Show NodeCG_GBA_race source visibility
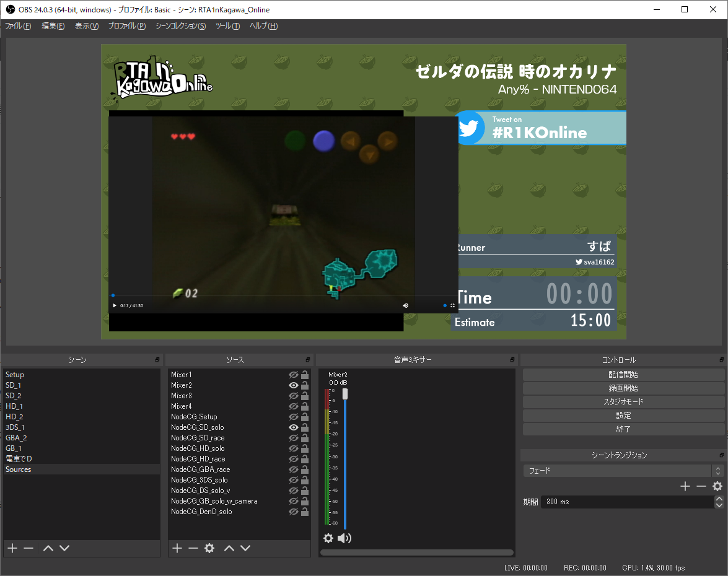This screenshot has height=576, width=728. pyautogui.click(x=294, y=469)
